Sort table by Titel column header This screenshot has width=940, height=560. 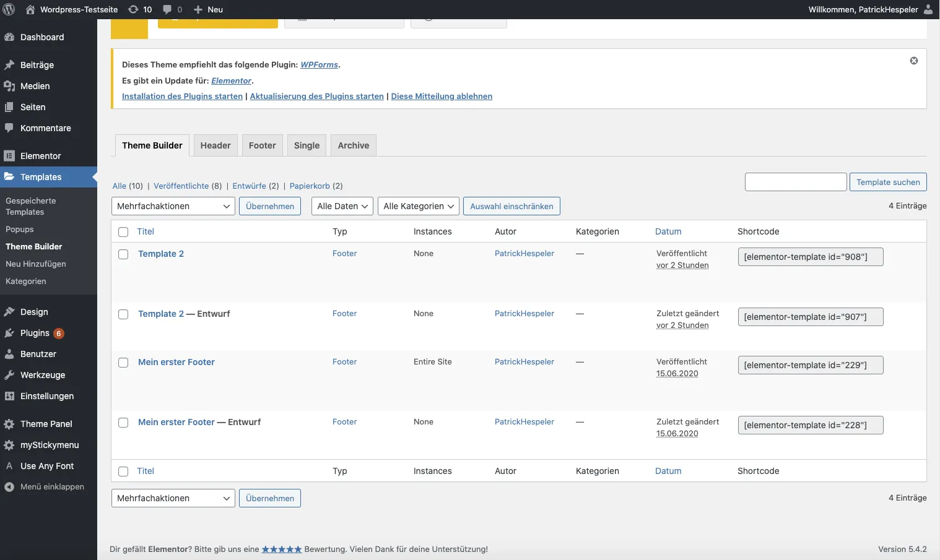146,231
